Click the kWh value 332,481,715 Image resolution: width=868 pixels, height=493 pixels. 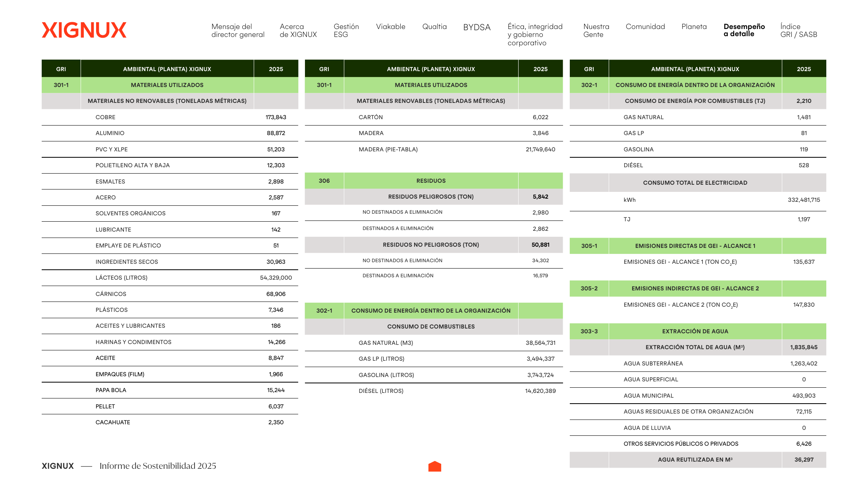tap(804, 200)
